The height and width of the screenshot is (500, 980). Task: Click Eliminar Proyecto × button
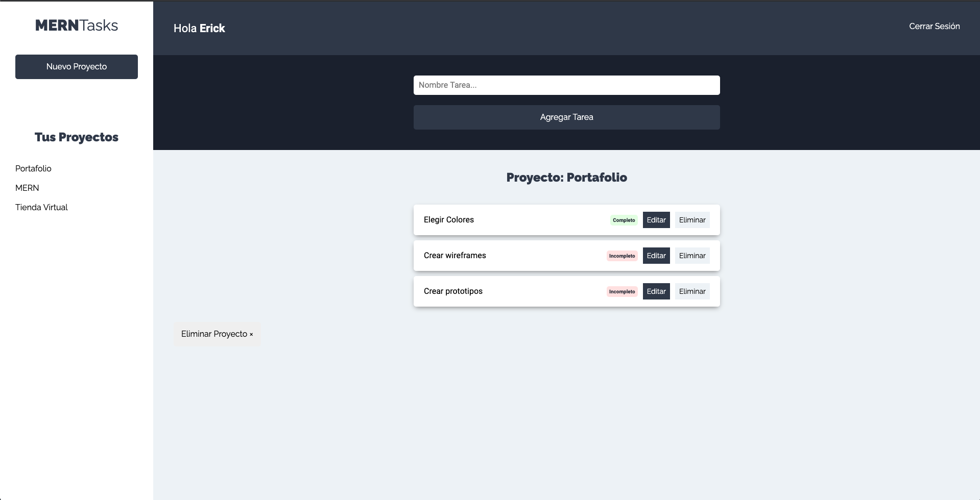click(x=217, y=334)
